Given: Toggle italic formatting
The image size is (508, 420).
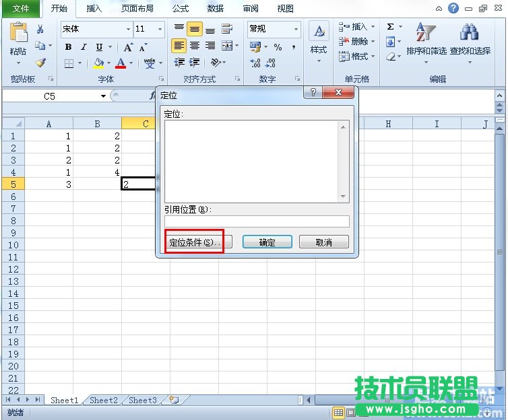Looking at the screenshot, I should pyautogui.click(x=84, y=47).
